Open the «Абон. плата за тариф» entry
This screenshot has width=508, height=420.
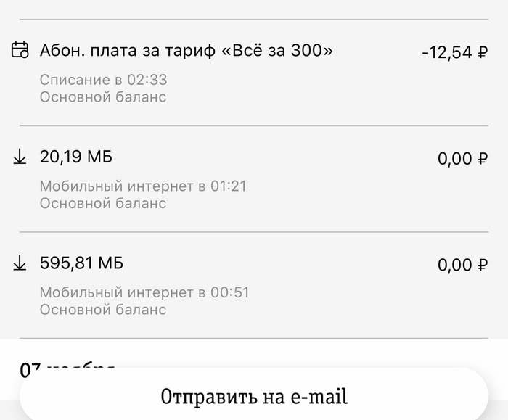tap(128, 51)
